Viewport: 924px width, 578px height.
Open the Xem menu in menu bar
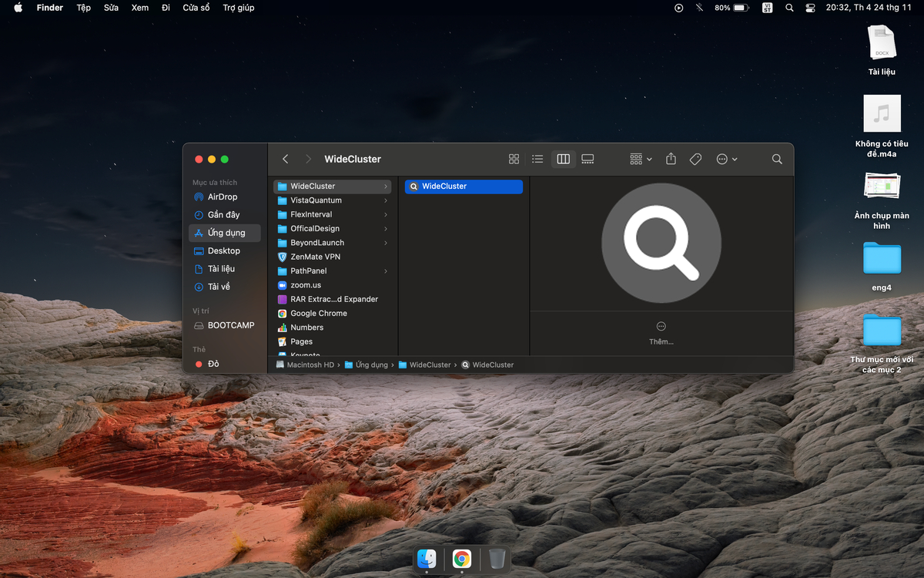tap(139, 8)
